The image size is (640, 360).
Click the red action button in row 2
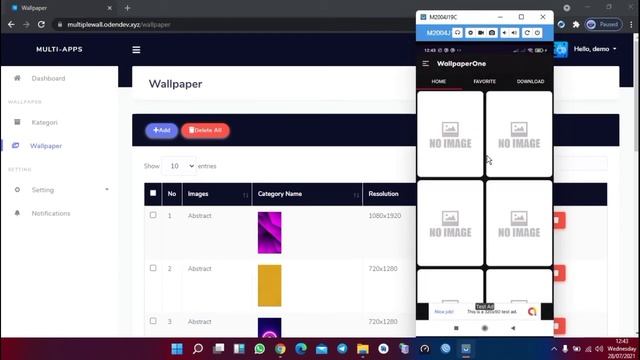click(559, 273)
